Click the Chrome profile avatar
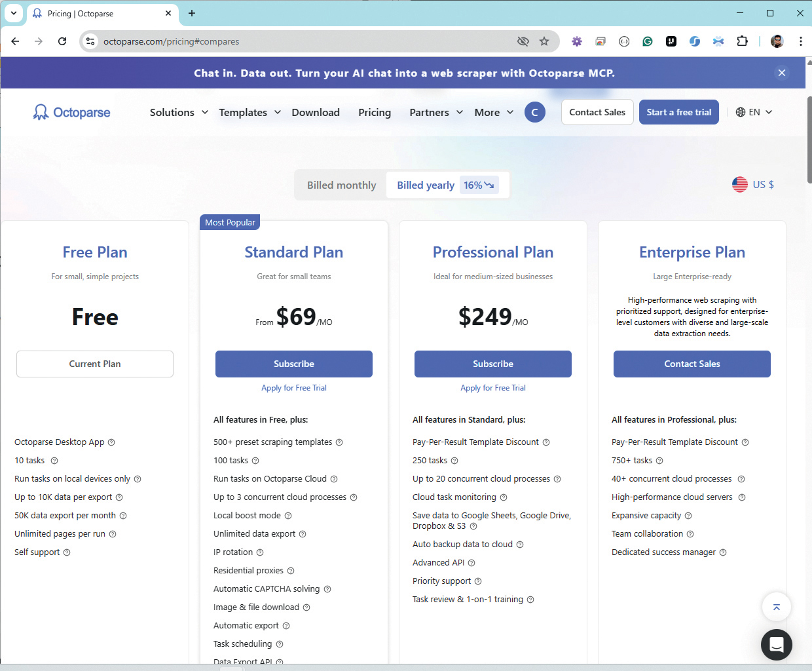The image size is (812, 671). [x=777, y=41]
